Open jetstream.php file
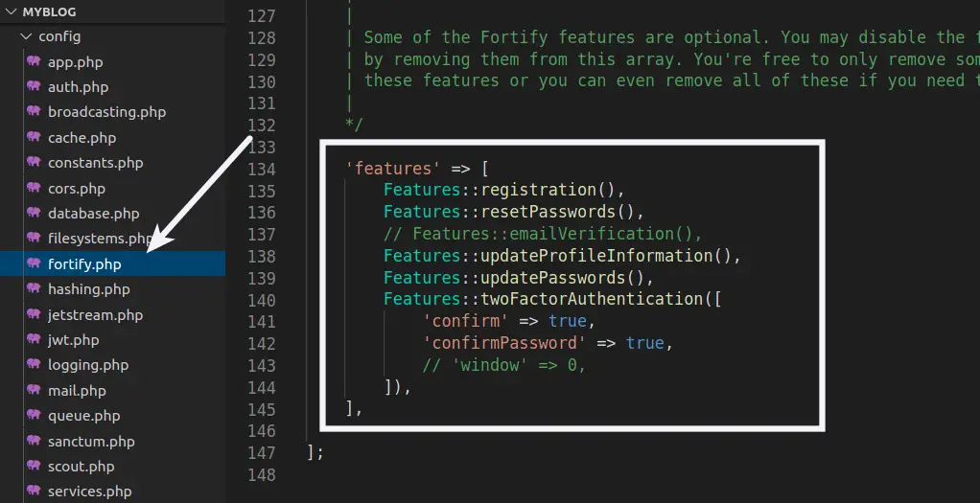Viewport: 980px width, 503px height. click(95, 314)
